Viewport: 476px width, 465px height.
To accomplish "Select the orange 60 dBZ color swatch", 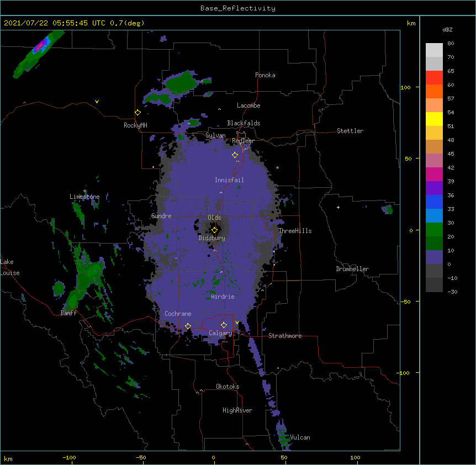I will tap(434, 91).
